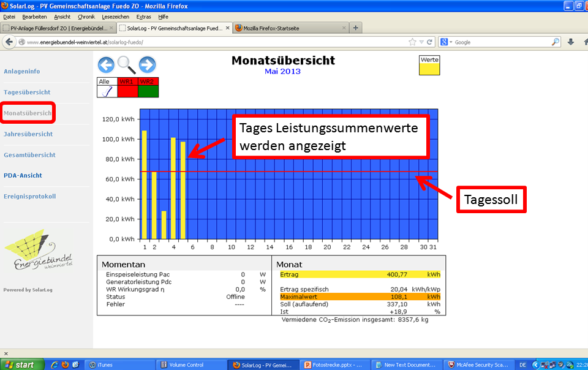Open the Tagesübersicht page link

[x=27, y=92]
